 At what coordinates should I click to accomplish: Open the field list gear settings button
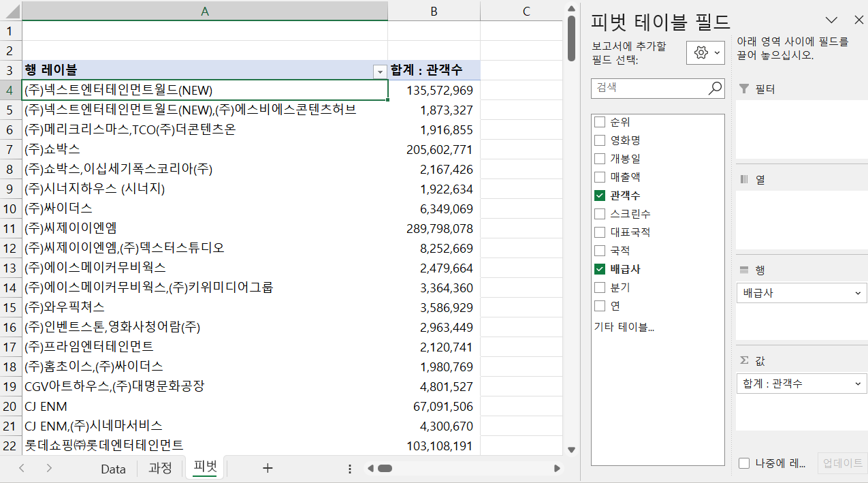point(705,53)
